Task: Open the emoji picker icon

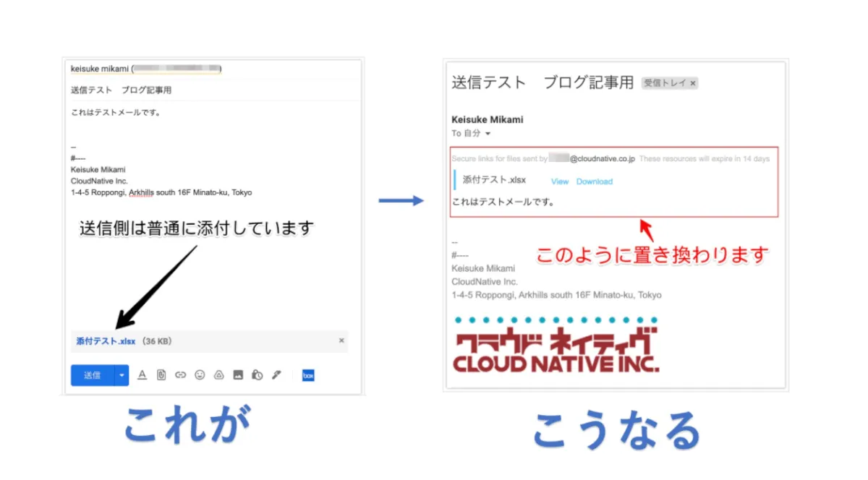Action: (200, 375)
